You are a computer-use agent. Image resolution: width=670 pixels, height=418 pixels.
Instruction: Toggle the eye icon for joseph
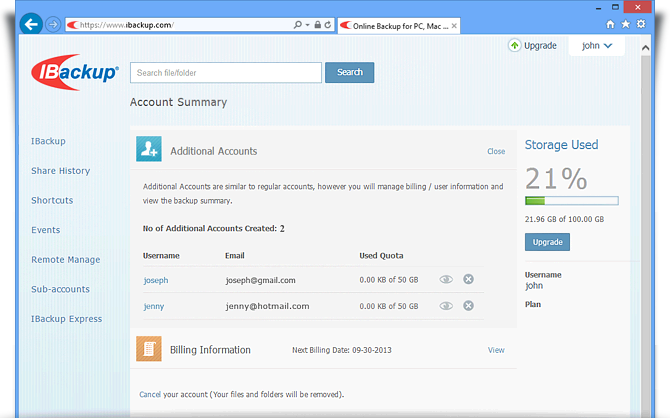[x=446, y=280]
